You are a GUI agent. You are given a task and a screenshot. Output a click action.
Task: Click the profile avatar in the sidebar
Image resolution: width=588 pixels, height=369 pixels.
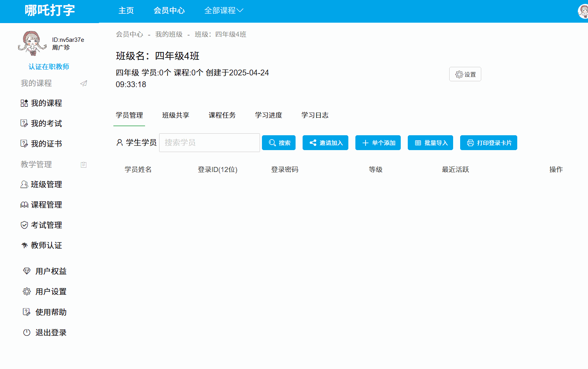point(32,43)
